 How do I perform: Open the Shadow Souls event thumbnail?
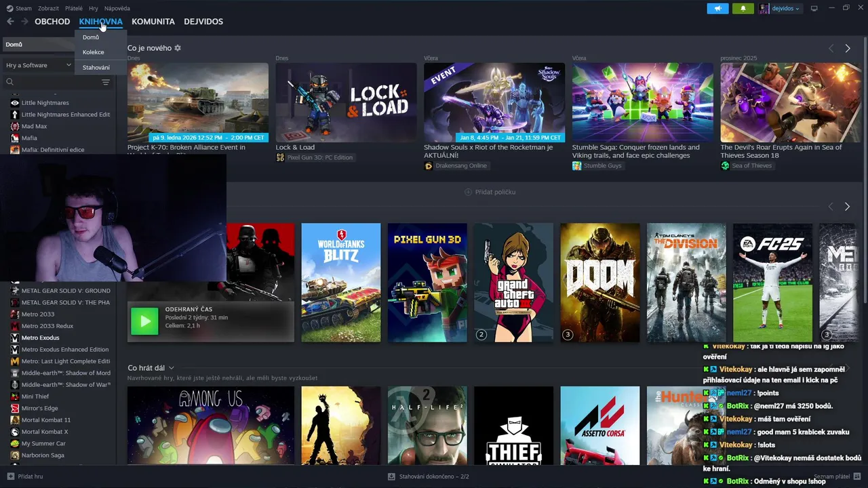[494, 102]
